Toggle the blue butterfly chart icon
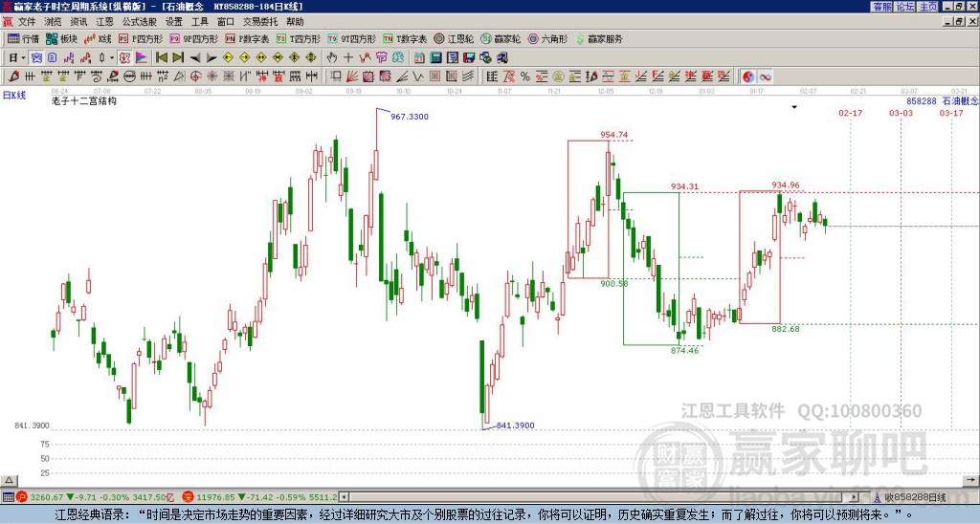Image resolution: width=980 pixels, height=524 pixels. (36, 58)
